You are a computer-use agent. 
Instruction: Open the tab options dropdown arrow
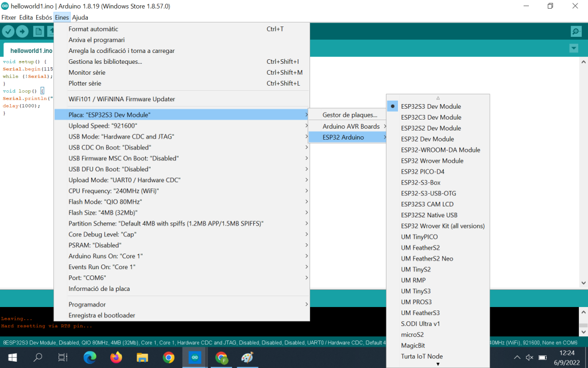pyautogui.click(x=573, y=48)
